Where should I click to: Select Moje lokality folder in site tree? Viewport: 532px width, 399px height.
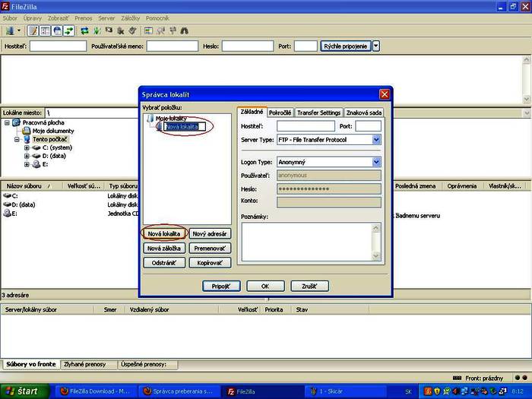[x=171, y=119]
